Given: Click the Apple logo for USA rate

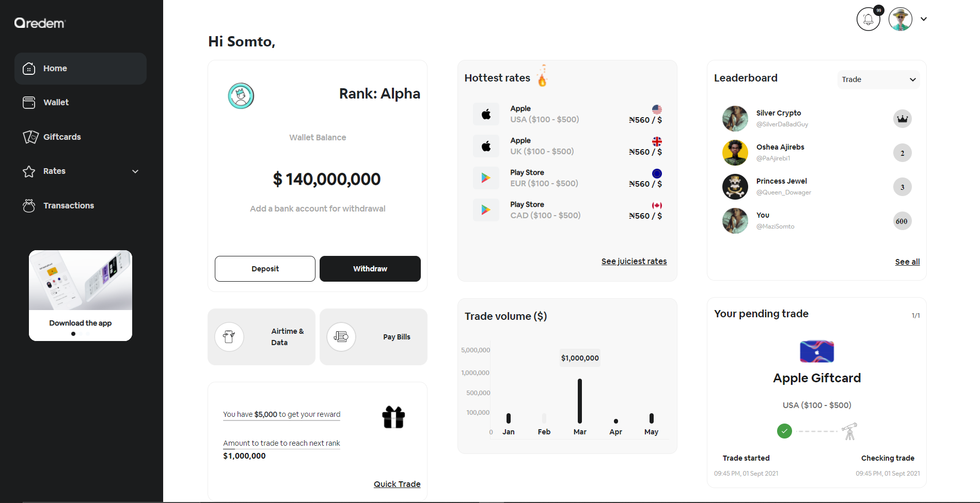Looking at the screenshot, I should [x=486, y=114].
